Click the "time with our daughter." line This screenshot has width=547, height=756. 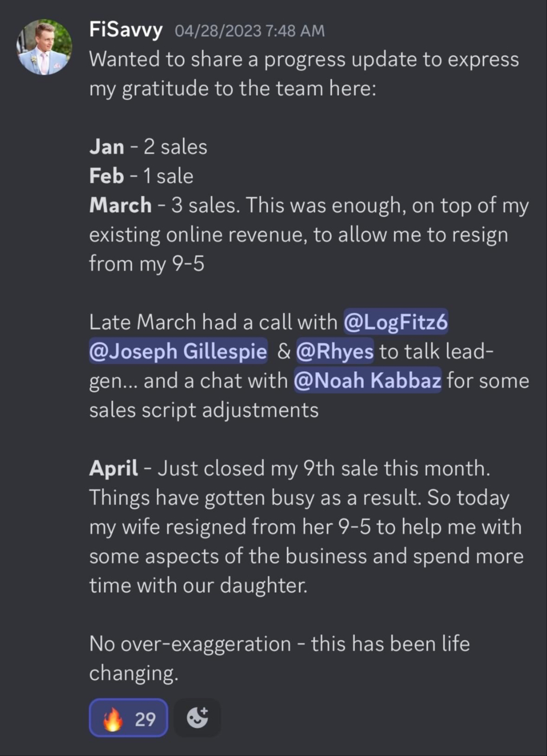click(x=198, y=585)
